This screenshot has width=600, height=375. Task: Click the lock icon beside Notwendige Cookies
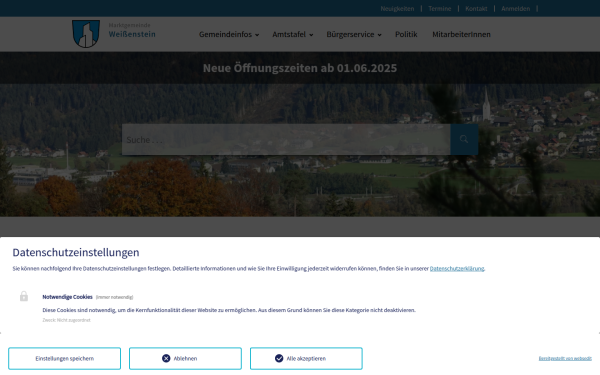tap(24, 296)
